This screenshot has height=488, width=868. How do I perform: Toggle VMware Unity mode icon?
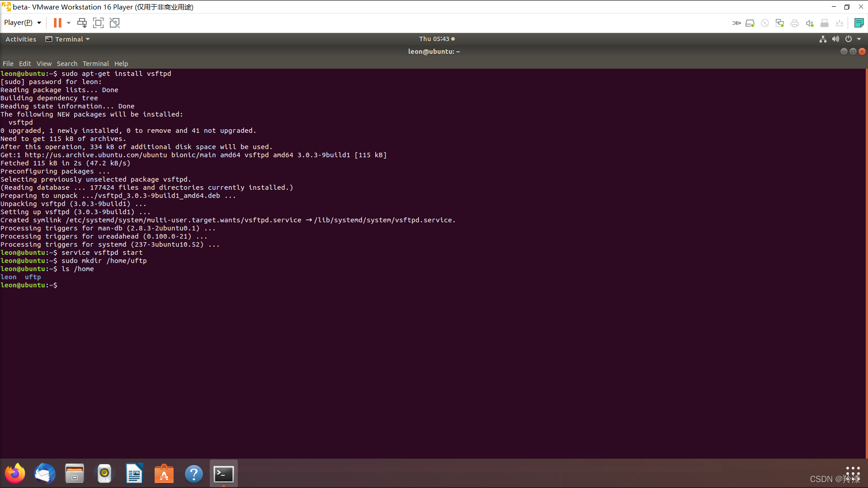(115, 23)
